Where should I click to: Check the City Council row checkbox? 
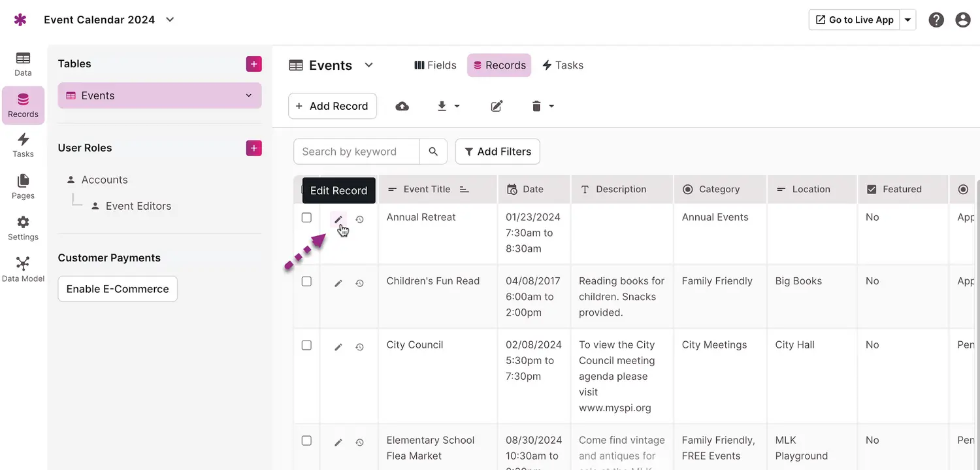306,345
